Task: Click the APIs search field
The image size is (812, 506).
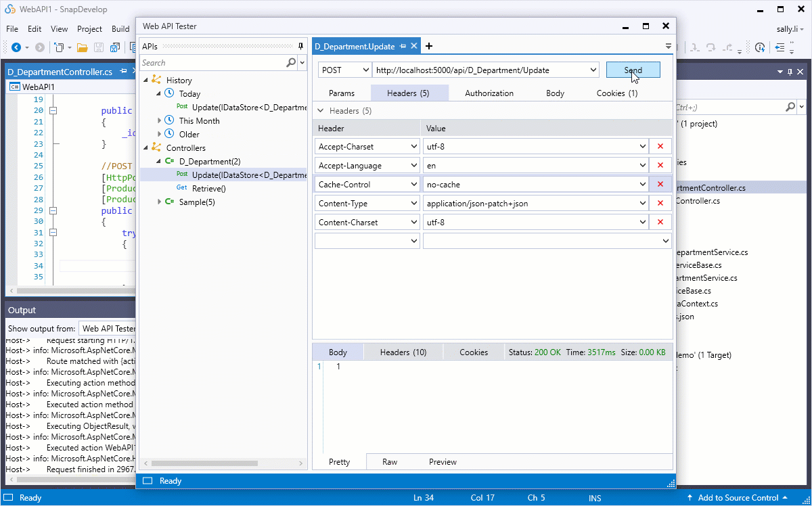Action: 212,62
